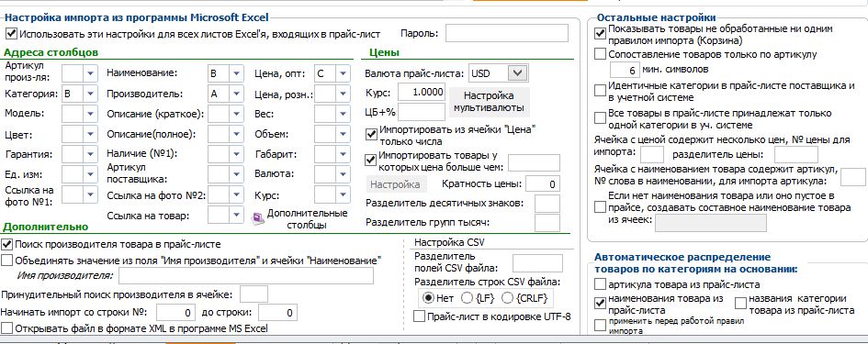Open the 'Ссылка на фото №2' dropdown
The height and width of the screenshot is (344, 868).
(236, 194)
